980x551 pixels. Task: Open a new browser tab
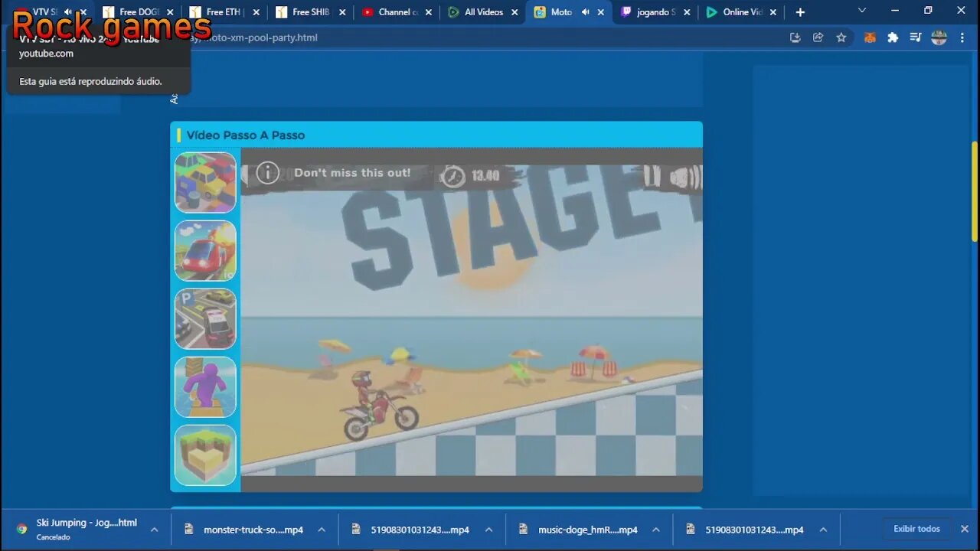800,12
